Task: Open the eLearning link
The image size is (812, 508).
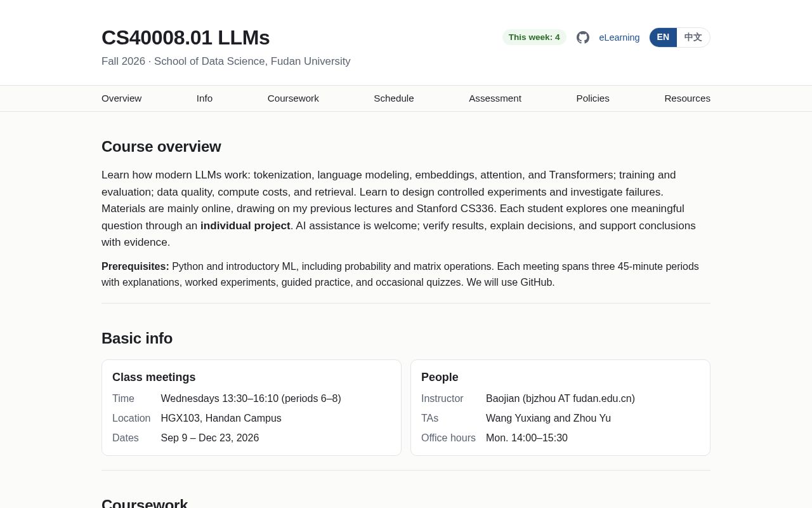Action: click(x=619, y=37)
